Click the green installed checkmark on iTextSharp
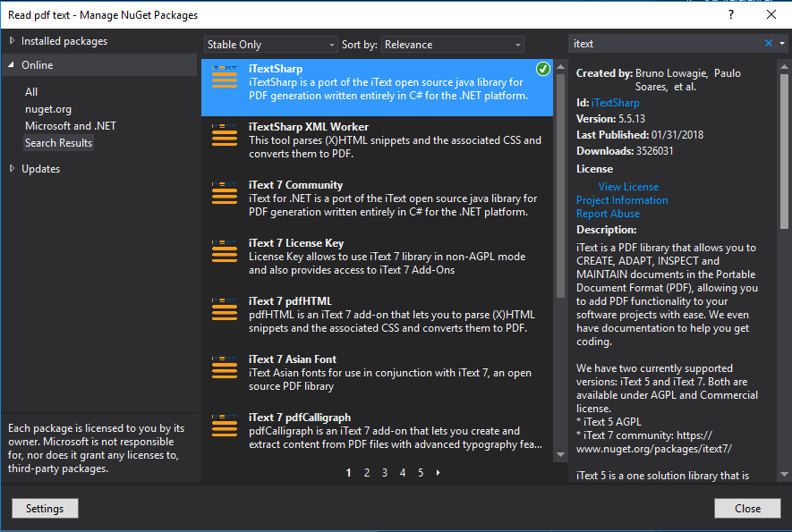This screenshot has height=532, width=792. [543, 68]
